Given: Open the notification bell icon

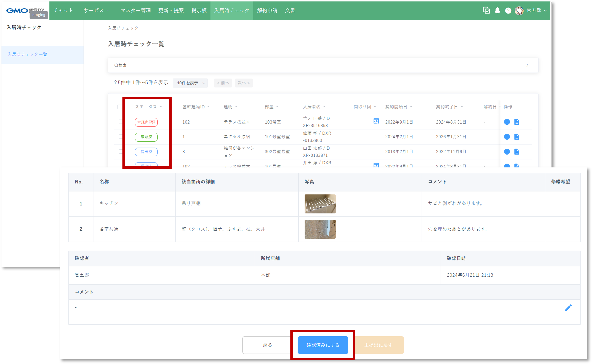Looking at the screenshot, I should 497,10.
